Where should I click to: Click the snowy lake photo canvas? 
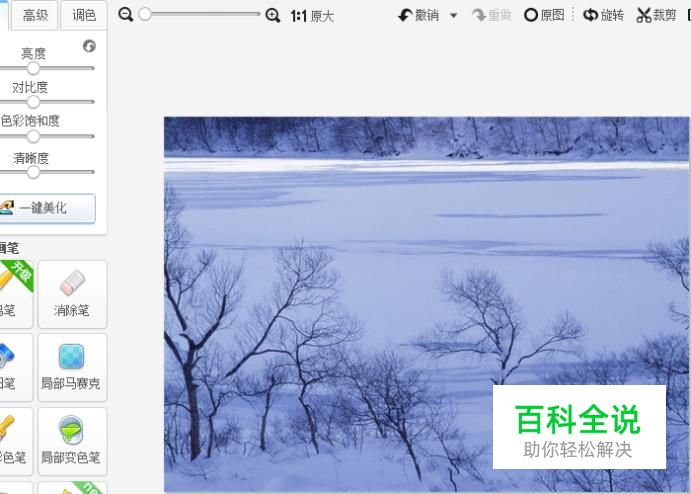426,304
